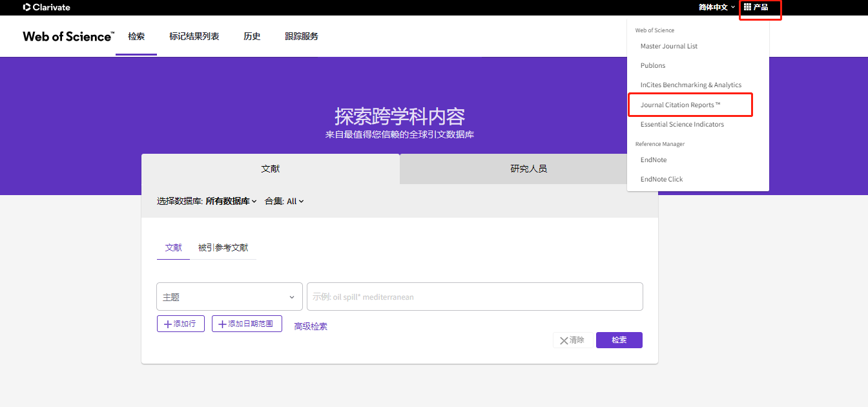Open the 主题 field dropdown
The height and width of the screenshot is (407, 868).
click(x=229, y=297)
